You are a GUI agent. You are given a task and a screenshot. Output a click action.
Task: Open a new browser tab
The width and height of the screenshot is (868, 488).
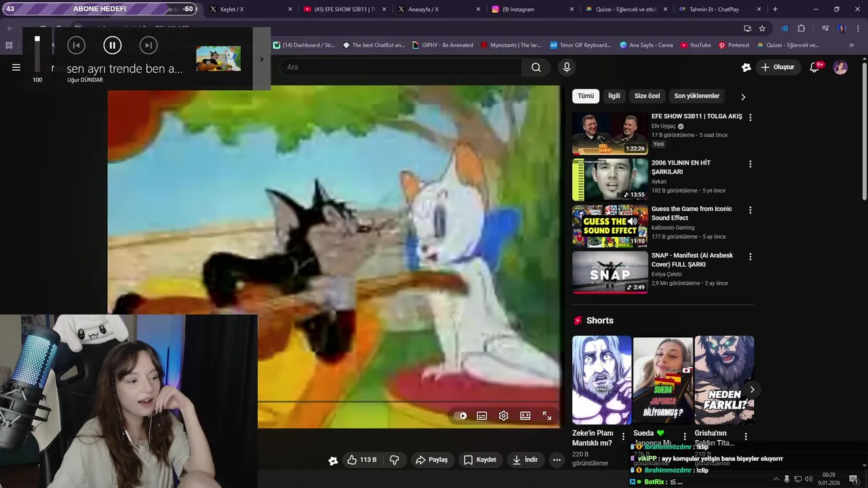[775, 9]
